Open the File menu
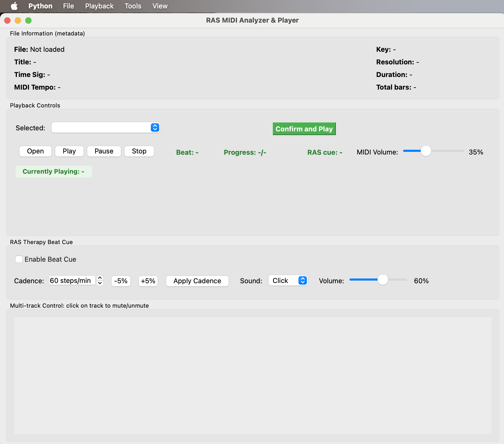This screenshot has height=444, width=504. tap(68, 6)
